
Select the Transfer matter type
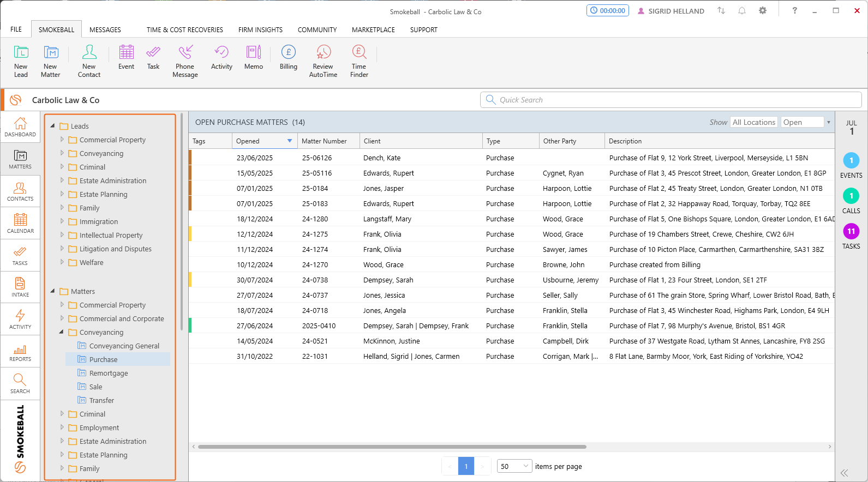(101, 400)
